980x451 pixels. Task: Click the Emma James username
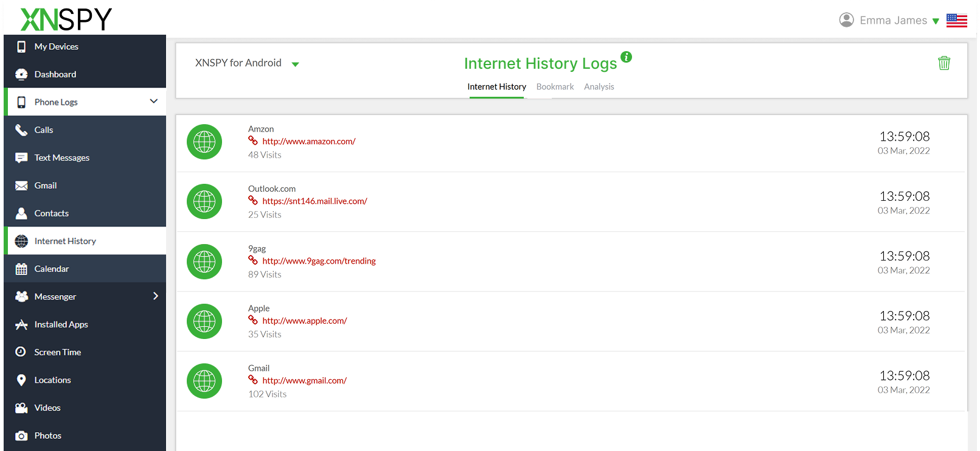[x=893, y=20]
